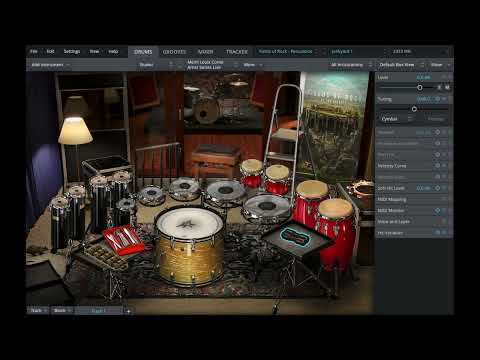Select the right red bongo drum
Screen dimensions: 480x360
[x=277, y=179]
